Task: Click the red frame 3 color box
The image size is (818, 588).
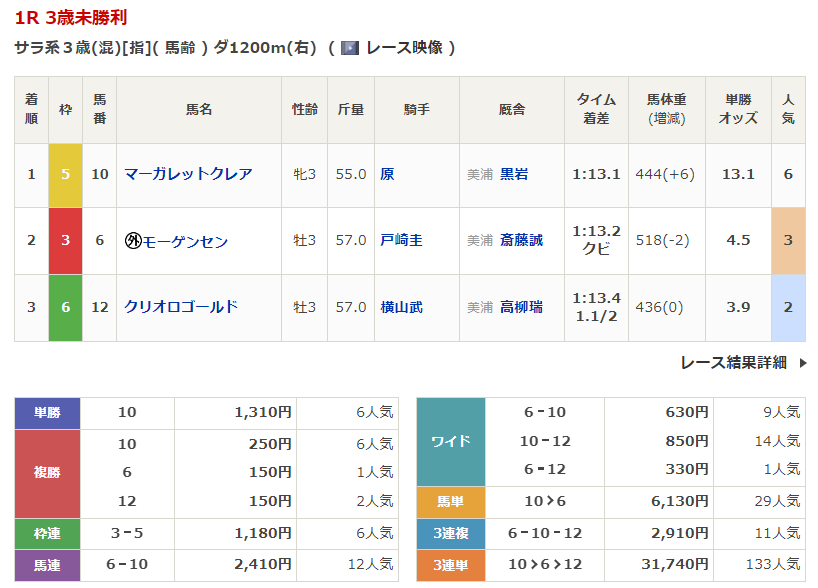Action: pos(65,241)
